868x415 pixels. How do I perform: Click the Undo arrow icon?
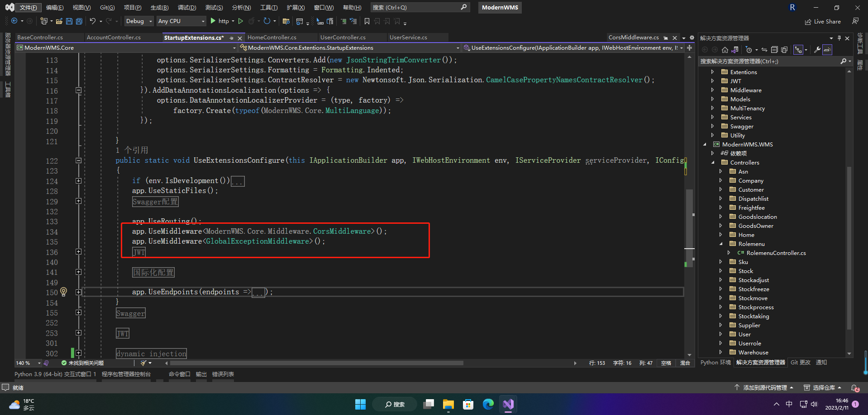click(x=92, y=21)
